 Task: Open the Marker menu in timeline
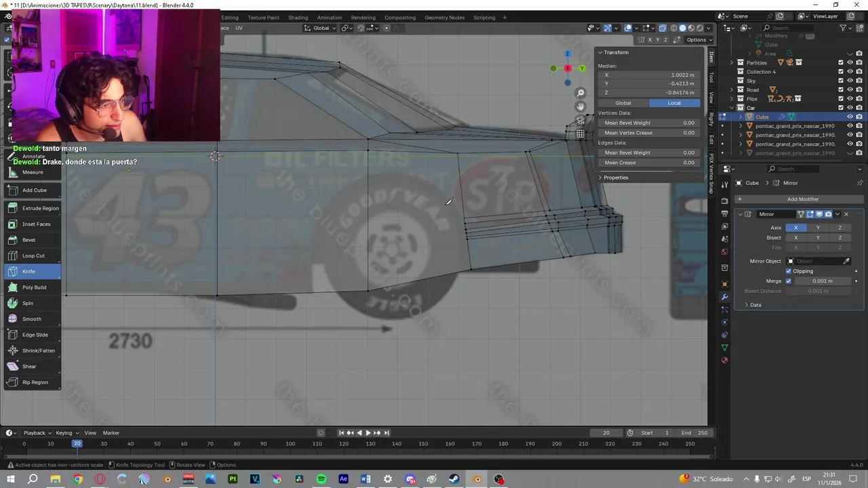click(111, 433)
